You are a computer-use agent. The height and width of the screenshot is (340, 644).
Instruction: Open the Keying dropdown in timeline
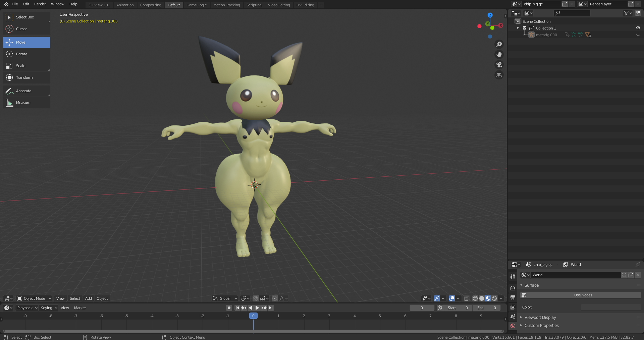click(49, 308)
